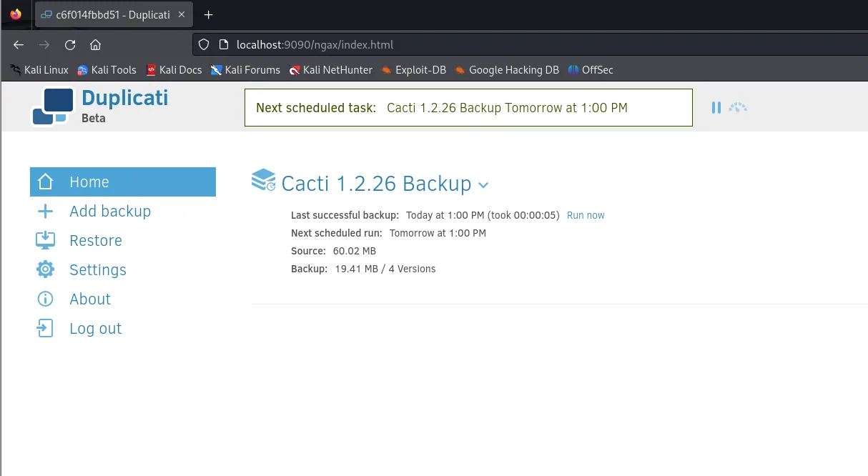Click the Log out door icon
Image resolution: width=868 pixels, height=476 pixels.
pyautogui.click(x=45, y=328)
